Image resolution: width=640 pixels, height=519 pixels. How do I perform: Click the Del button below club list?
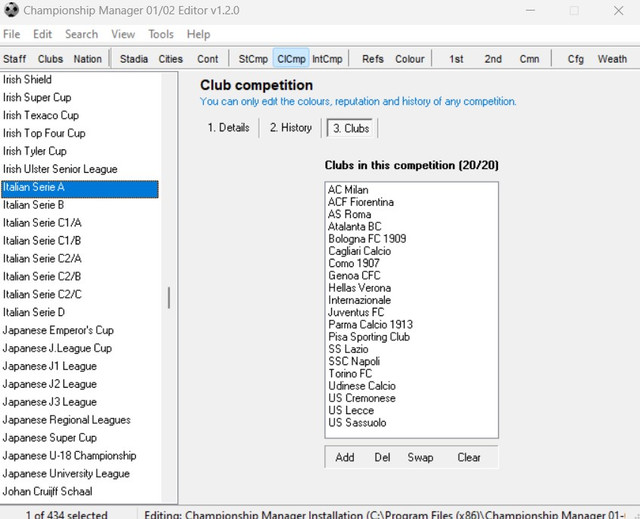[x=382, y=457]
